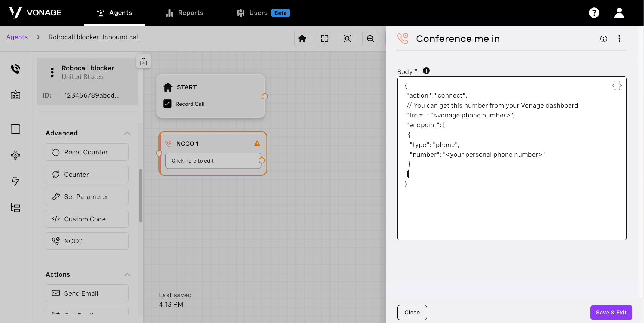This screenshot has width=644, height=323.
Task: Go back to Agents breadcrumb link
Action: pos(17,37)
